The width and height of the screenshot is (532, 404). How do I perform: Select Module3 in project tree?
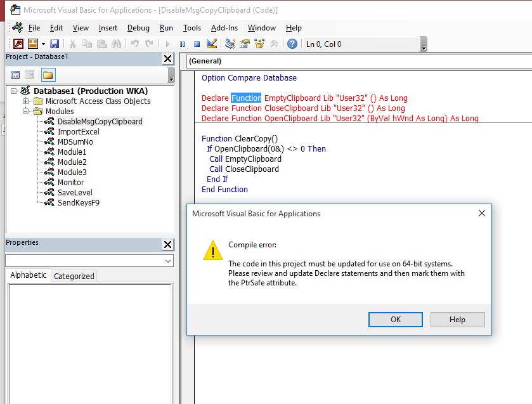pos(72,172)
